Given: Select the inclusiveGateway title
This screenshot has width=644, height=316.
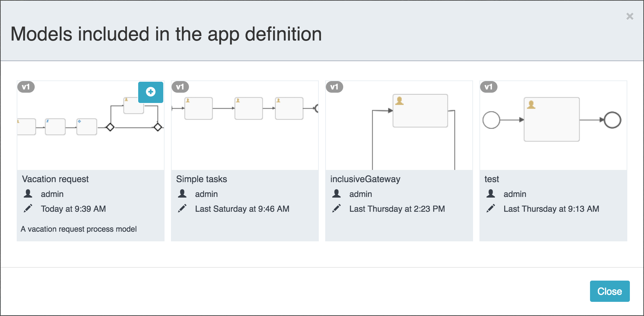Looking at the screenshot, I should pos(365,179).
